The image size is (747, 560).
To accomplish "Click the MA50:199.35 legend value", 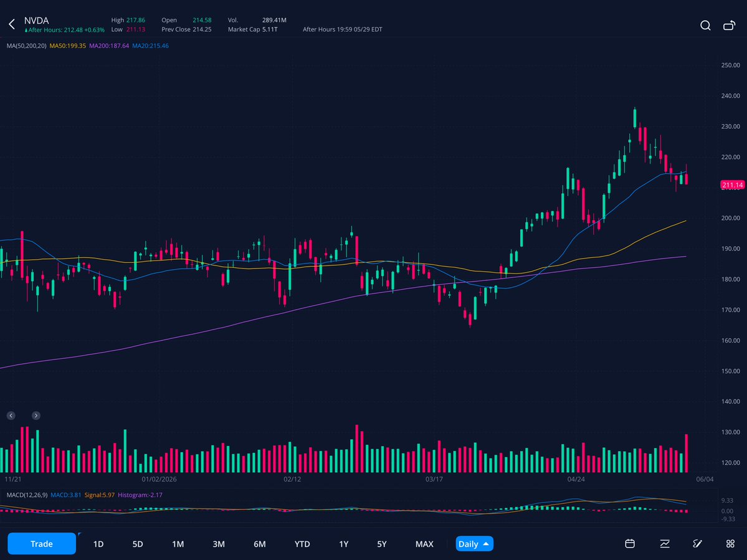I will tap(68, 45).
